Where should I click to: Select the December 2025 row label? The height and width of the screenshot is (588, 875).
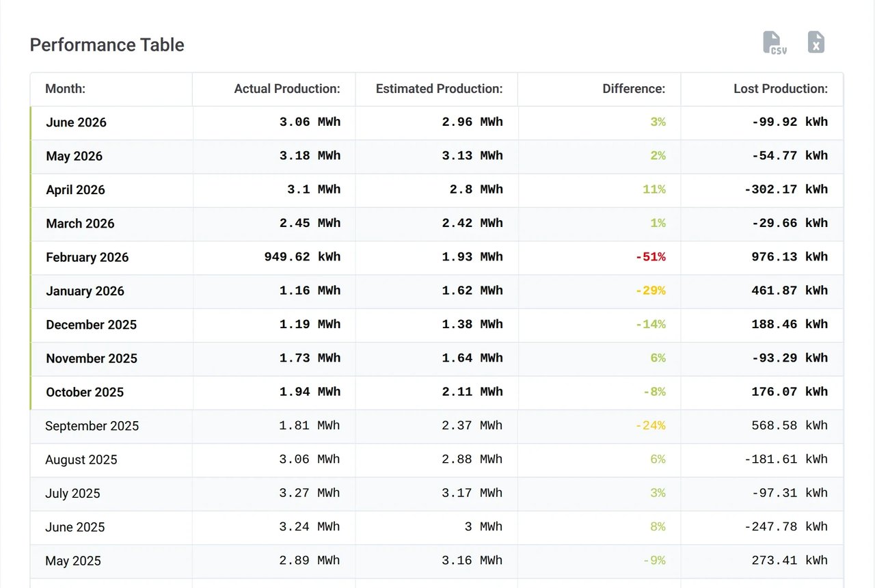(x=92, y=324)
